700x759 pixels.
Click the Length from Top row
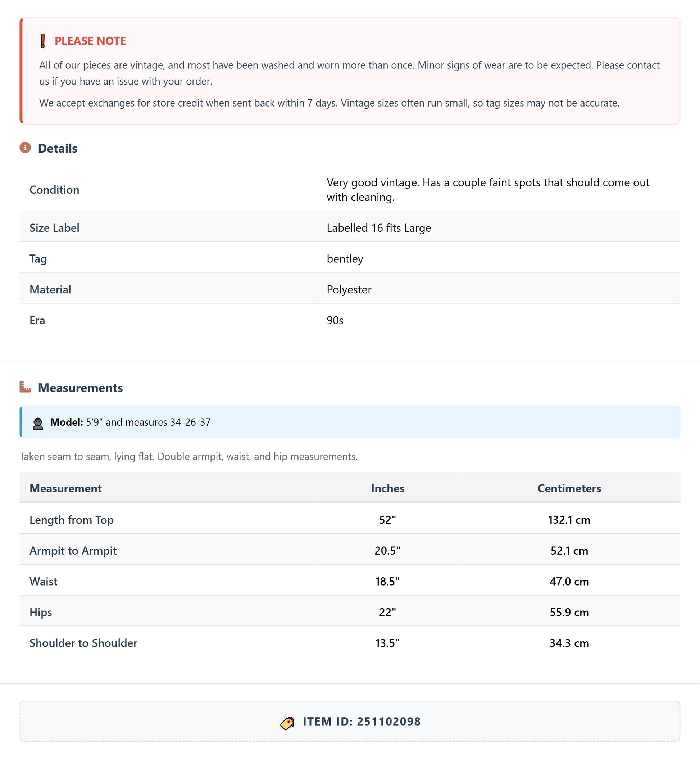[350, 518]
